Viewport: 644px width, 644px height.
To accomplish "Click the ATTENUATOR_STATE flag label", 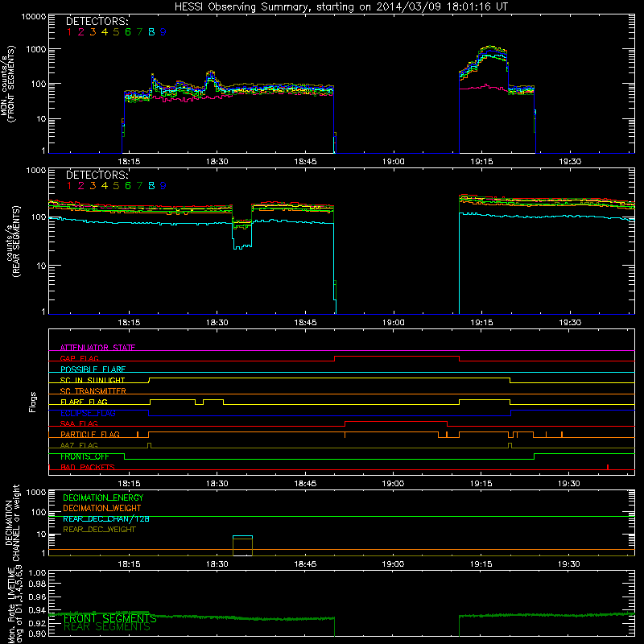I will pyautogui.click(x=97, y=348).
